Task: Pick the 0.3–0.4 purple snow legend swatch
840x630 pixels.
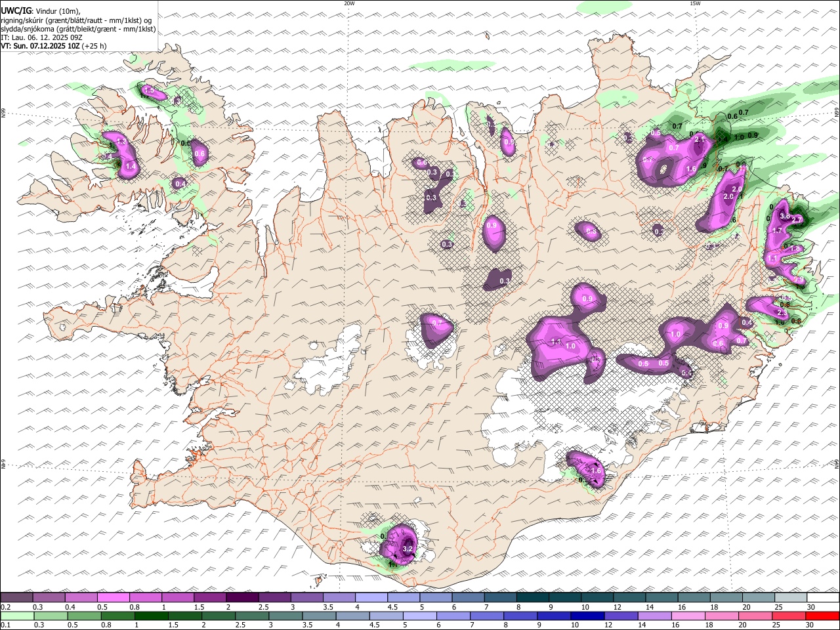Action: click(49, 597)
